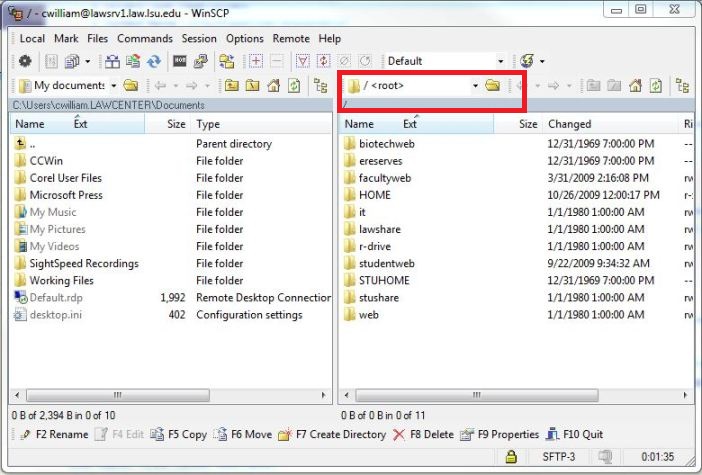Click F7 Create Directory button

click(x=331, y=434)
